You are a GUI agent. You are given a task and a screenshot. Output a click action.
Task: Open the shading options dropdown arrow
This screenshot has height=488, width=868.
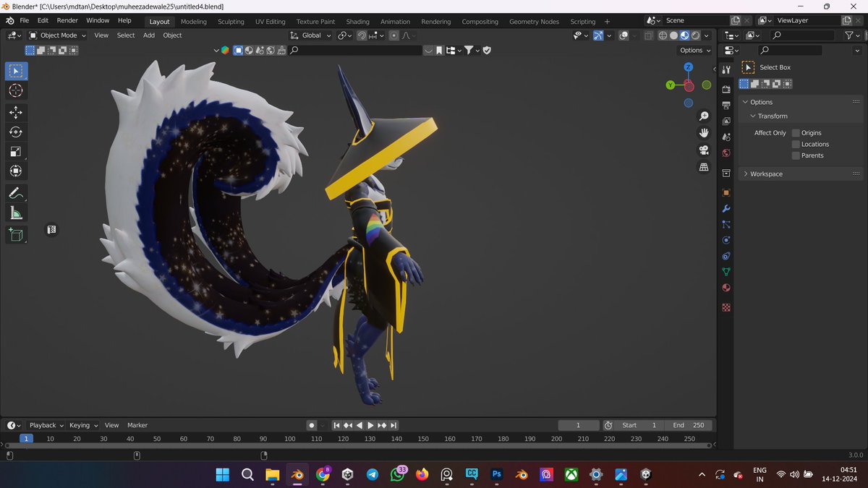point(707,35)
